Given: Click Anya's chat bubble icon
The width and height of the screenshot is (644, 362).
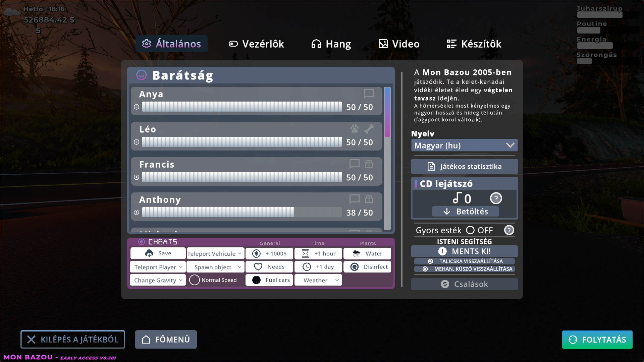Looking at the screenshot, I should [369, 94].
